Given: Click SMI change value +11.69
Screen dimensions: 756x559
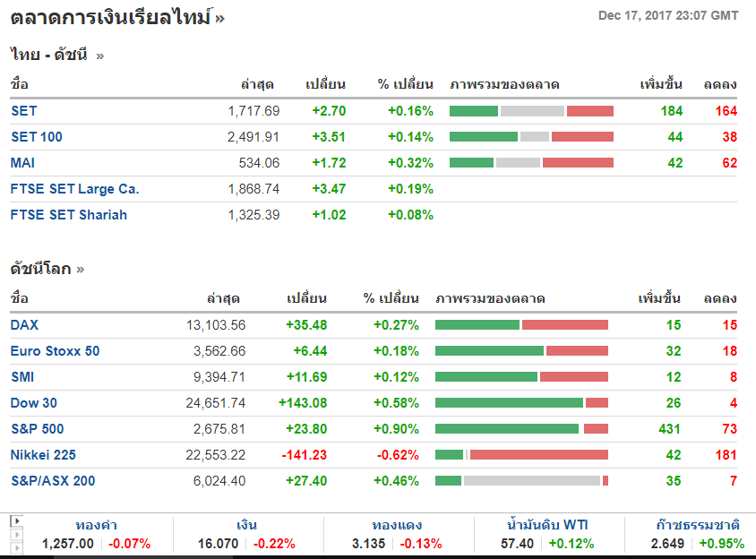Looking at the screenshot, I should pyautogui.click(x=306, y=377).
